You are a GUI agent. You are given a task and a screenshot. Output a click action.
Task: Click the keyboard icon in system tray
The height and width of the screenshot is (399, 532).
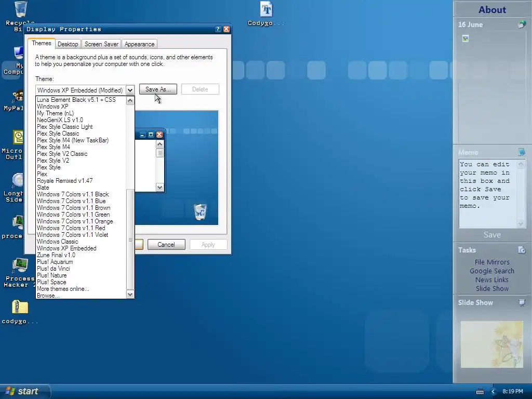tap(480, 392)
